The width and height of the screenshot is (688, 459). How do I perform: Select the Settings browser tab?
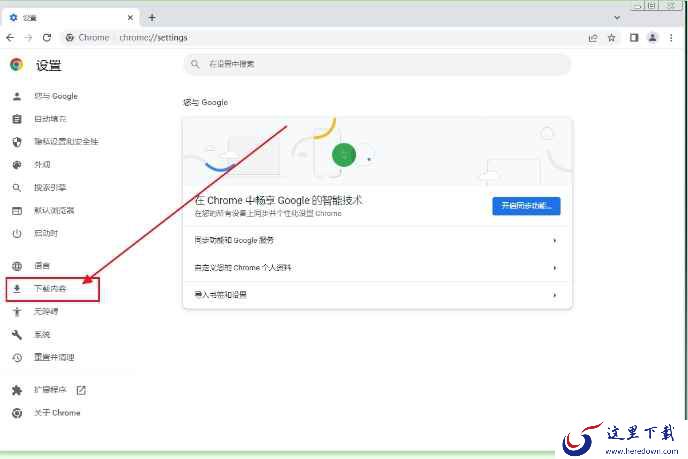point(70,18)
